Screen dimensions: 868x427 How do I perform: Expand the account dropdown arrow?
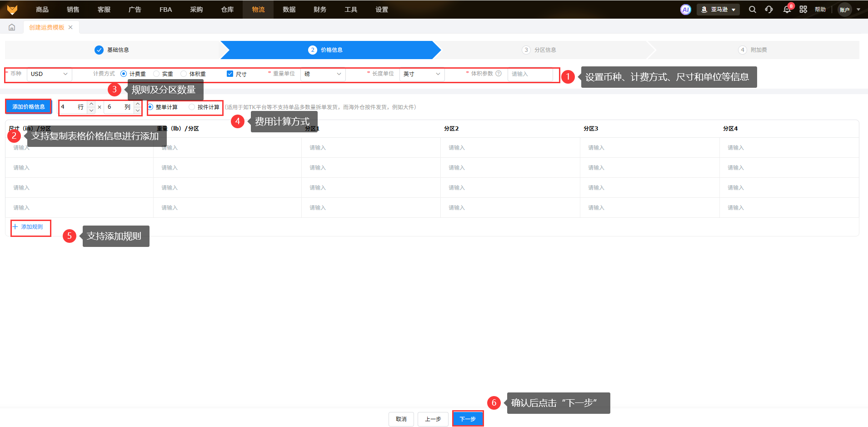[x=858, y=10]
